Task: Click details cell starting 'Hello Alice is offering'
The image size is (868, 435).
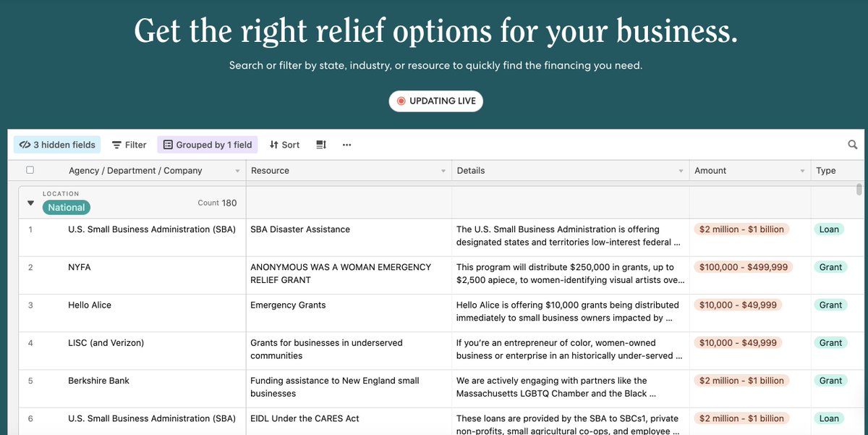Action: [x=570, y=313]
